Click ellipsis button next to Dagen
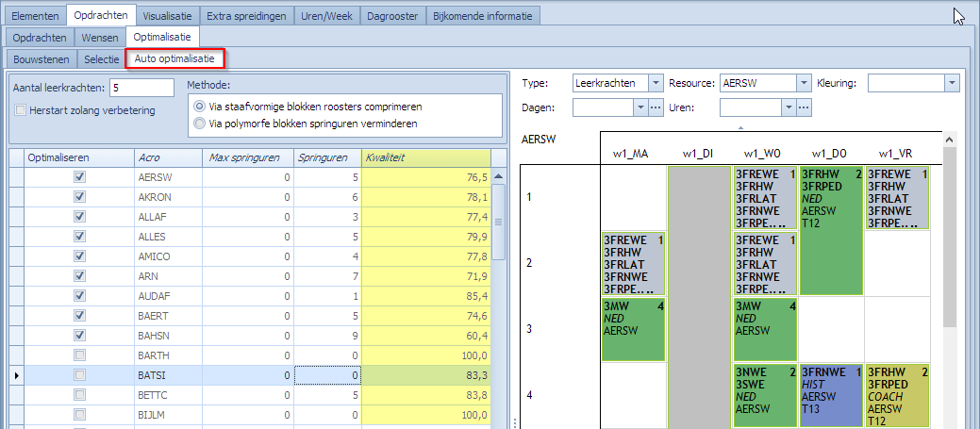Image resolution: width=980 pixels, height=429 pixels. (x=656, y=107)
